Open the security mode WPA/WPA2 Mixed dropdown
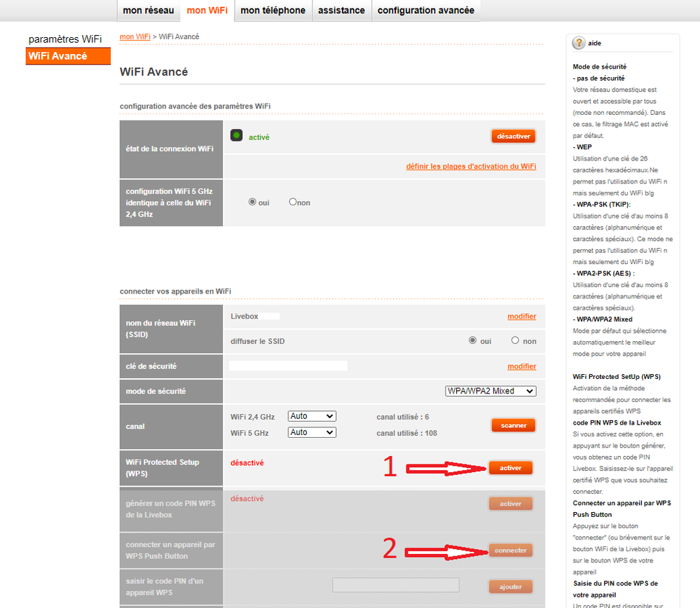The height and width of the screenshot is (608, 700). 490,391
